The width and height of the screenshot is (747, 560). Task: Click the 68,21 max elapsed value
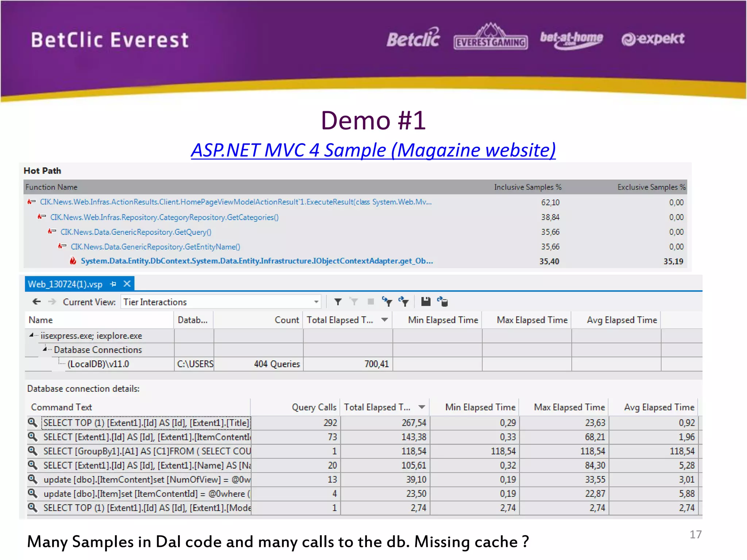(595, 437)
